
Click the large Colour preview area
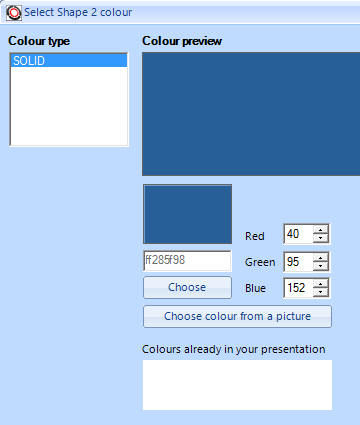[251, 114]
